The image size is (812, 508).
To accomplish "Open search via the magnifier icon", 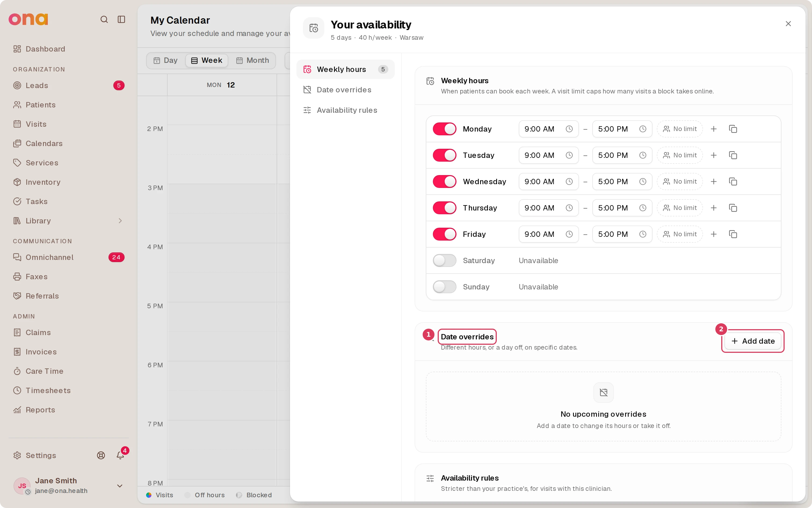I will point(104,20).
